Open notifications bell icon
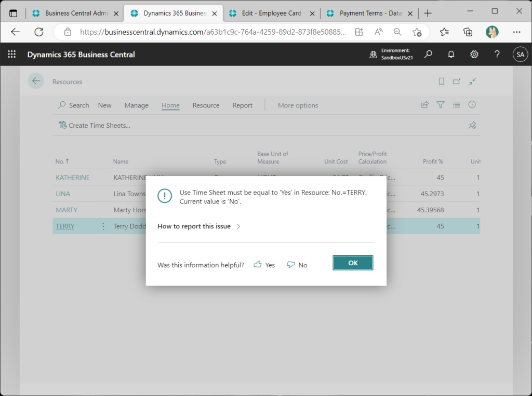This screenshot has height=396, width=532. click(451, 54)
